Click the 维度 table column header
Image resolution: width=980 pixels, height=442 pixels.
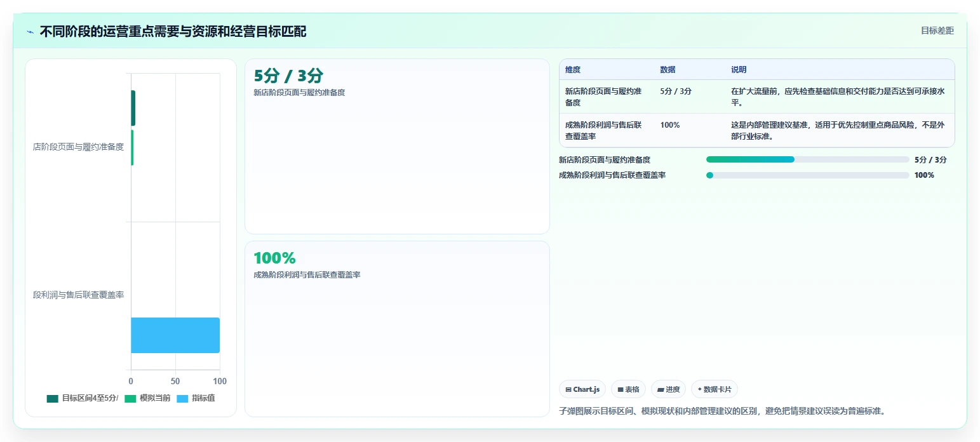coord(573,70)
